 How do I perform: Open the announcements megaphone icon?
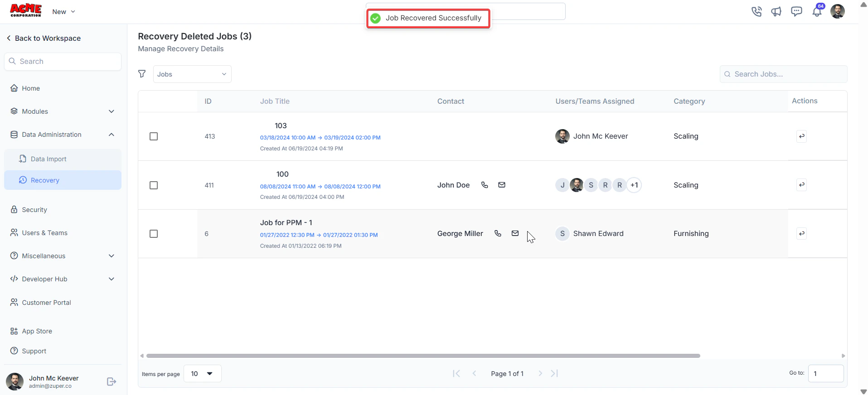[x=776, y=11]
